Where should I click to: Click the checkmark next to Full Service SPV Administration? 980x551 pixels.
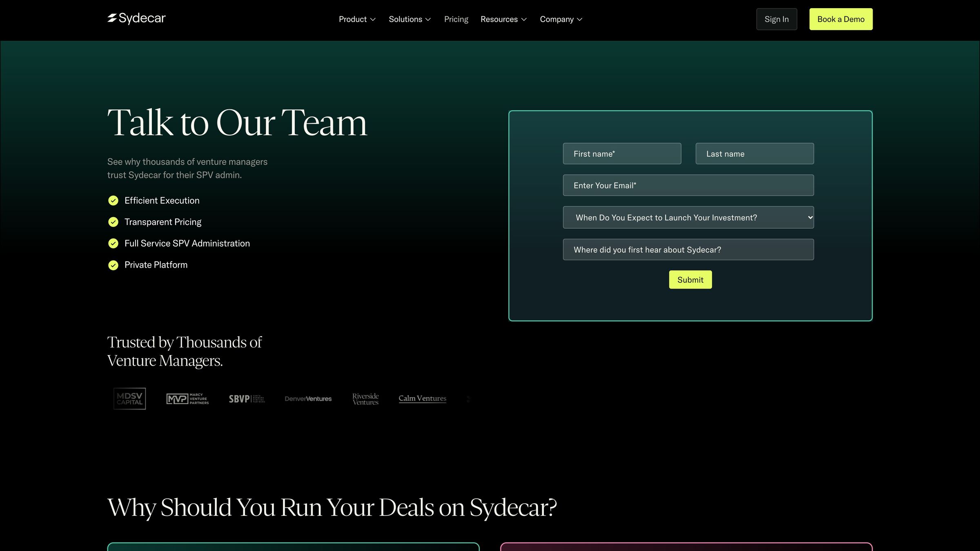click(x=113, y=243)
